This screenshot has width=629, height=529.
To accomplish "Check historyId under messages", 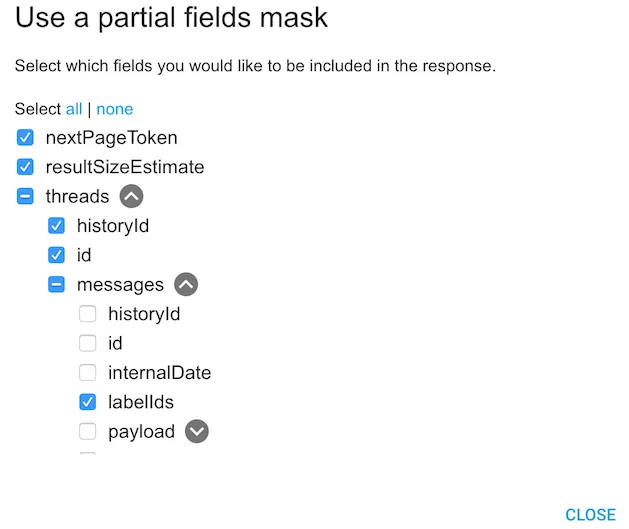I will (88, 314).
